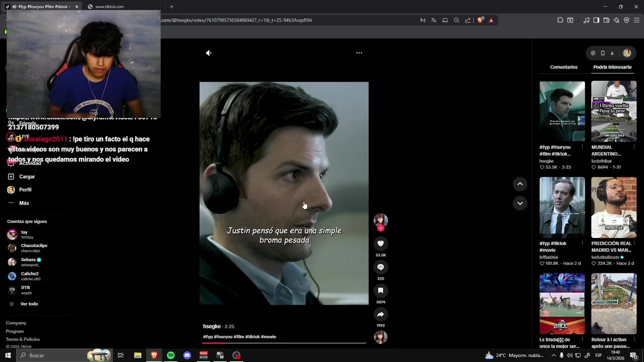644x362 pixels.
Task: Save the video with the bookmark icon
Action: (381, 291)
